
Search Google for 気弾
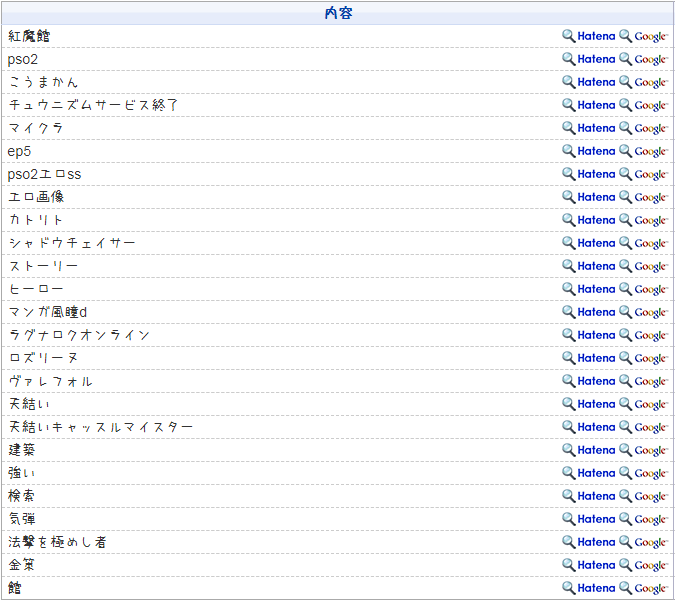[643, 519]
